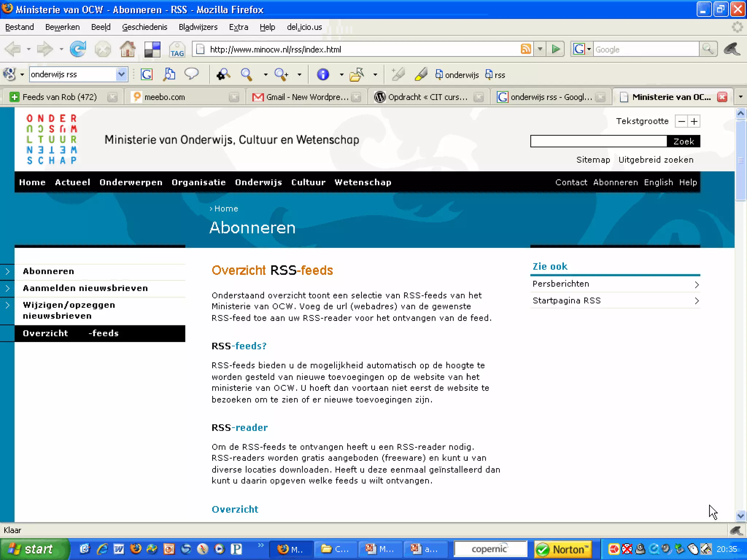This screenshot has width=747, height=560.
Task: Open the 'onderwijs rss' search box dropdown
Action: tap(121, 74)
